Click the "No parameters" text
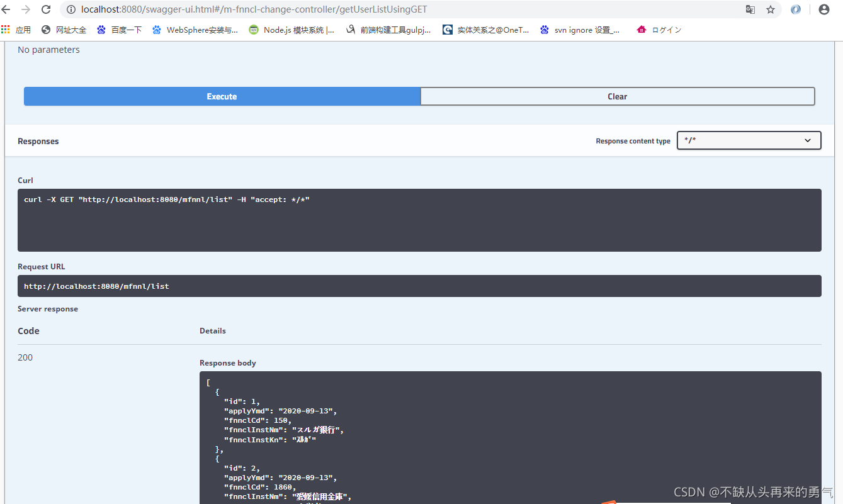Screen dimensions: 843x504 (48, 50)
